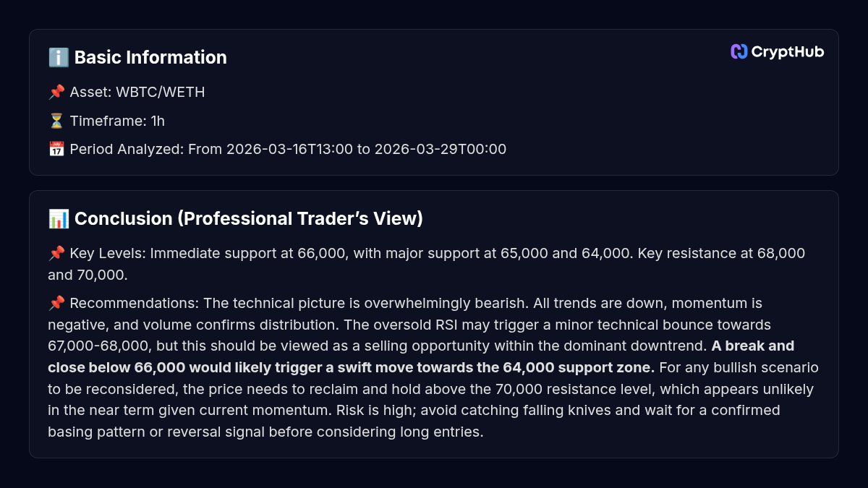Click the hourglass icon beside Timeframe
The width and height of the screenshot is (868, 488).
click(x=56, y=121)
